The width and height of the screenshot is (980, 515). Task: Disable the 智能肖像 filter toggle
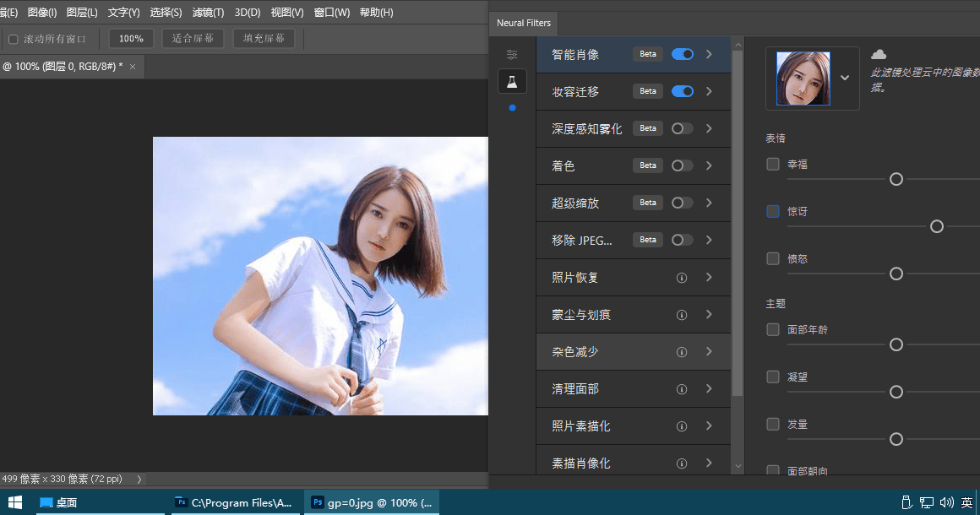point(681,53)
